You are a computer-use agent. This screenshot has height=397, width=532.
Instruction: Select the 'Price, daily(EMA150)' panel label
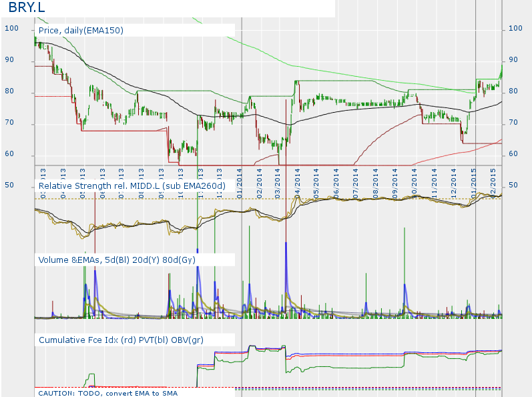click(81, 31)
